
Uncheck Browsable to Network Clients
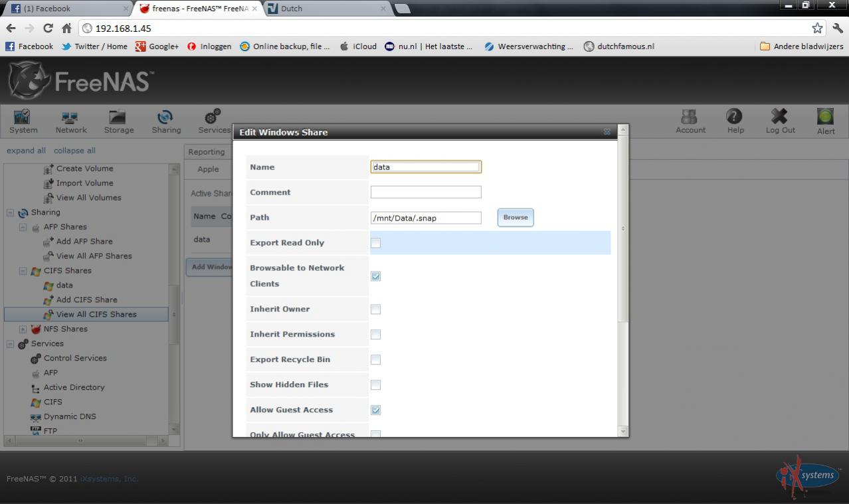[x=375, y=276]
